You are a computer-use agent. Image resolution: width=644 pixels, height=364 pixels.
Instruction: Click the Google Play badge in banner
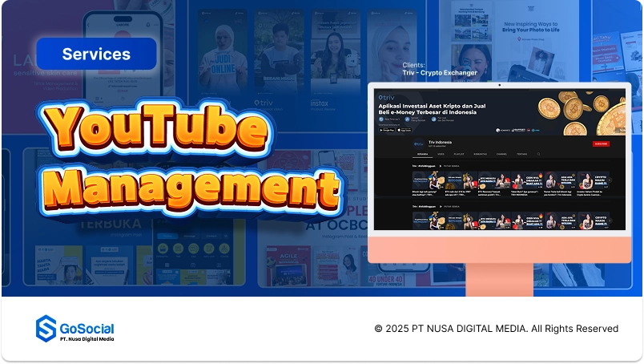(x=387, y=129)
